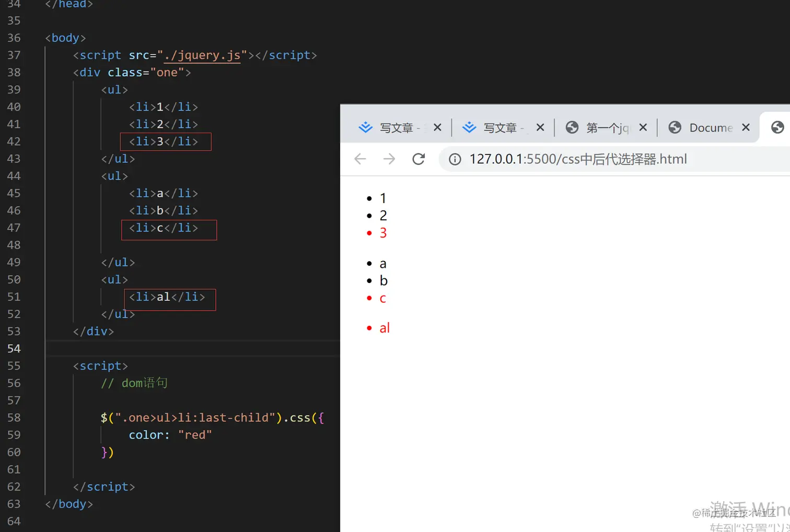This screenshot has height=532, width=790.
Task: Go back in the browser
Action: (x=360, y=159)
